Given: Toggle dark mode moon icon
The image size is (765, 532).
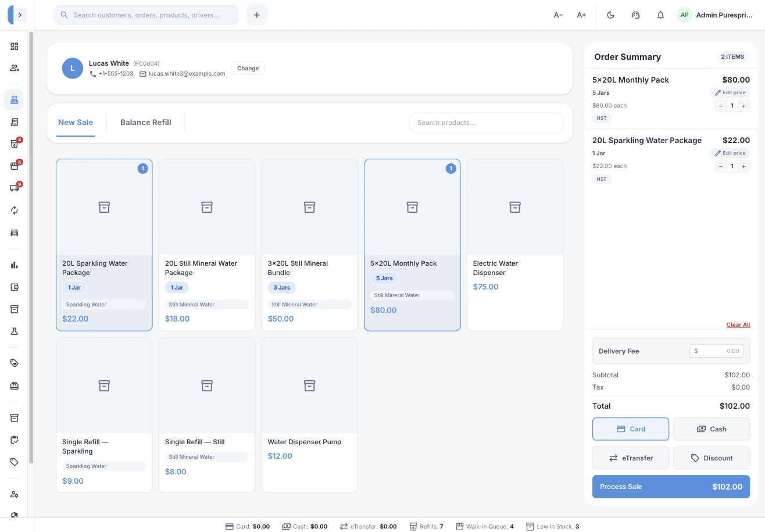Looking at the screenshot, I should point(610,15).
